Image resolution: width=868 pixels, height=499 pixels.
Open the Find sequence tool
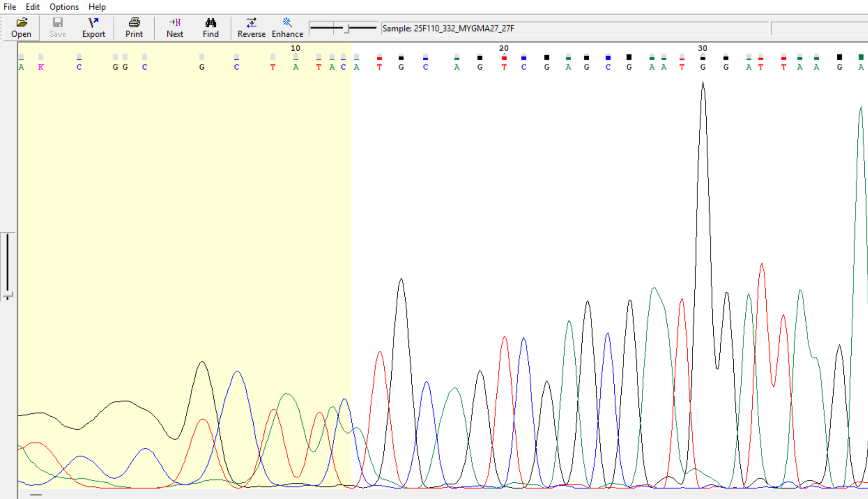point(210,28)
